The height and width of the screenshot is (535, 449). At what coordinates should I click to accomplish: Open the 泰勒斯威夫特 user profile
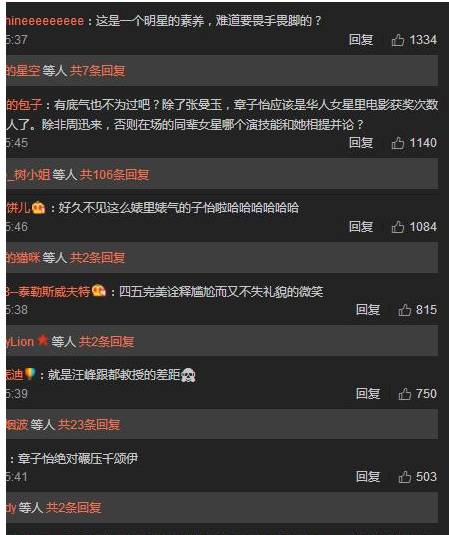(x=48, y=292)
